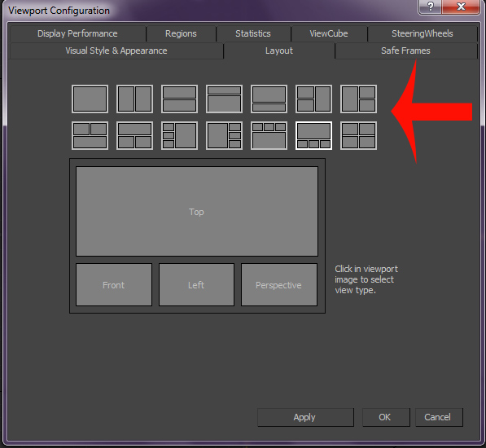Select layout with large left and three small right viewports
Viewport: 486px width, 448px height.
coord(224,135)
